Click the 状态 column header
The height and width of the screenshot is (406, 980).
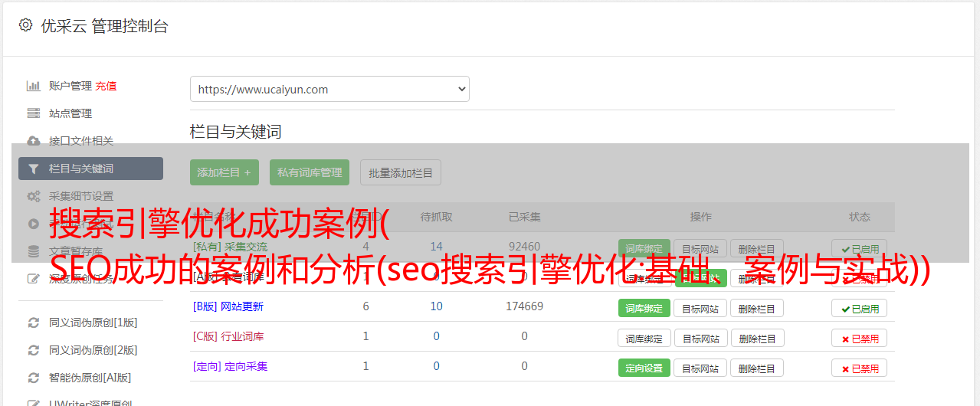860,217
